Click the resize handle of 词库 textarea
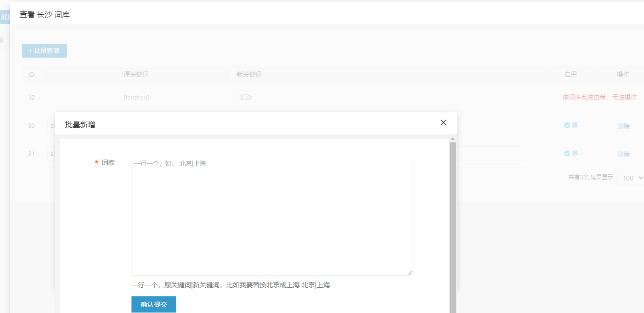 tap(409, 272)
